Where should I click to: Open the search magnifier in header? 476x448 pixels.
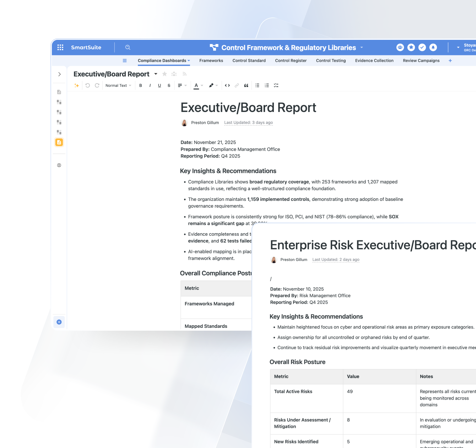(128, 47)
